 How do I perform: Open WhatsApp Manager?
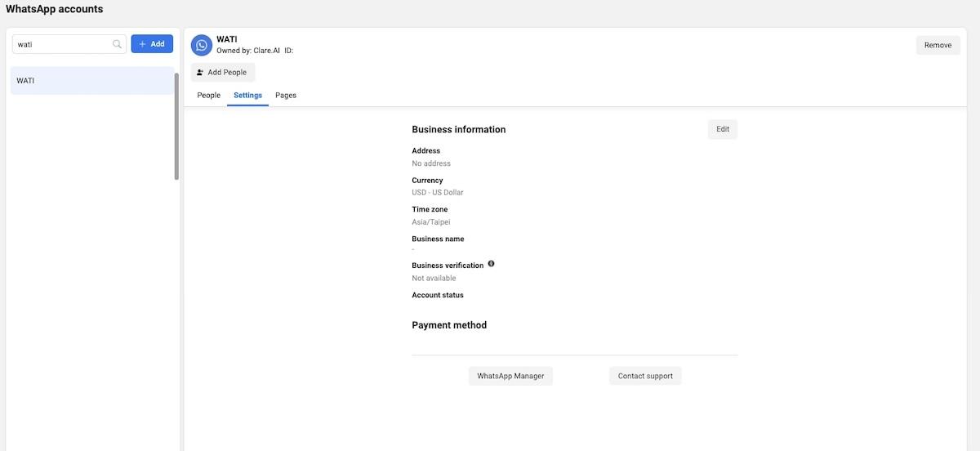click(x=510, y=376)
